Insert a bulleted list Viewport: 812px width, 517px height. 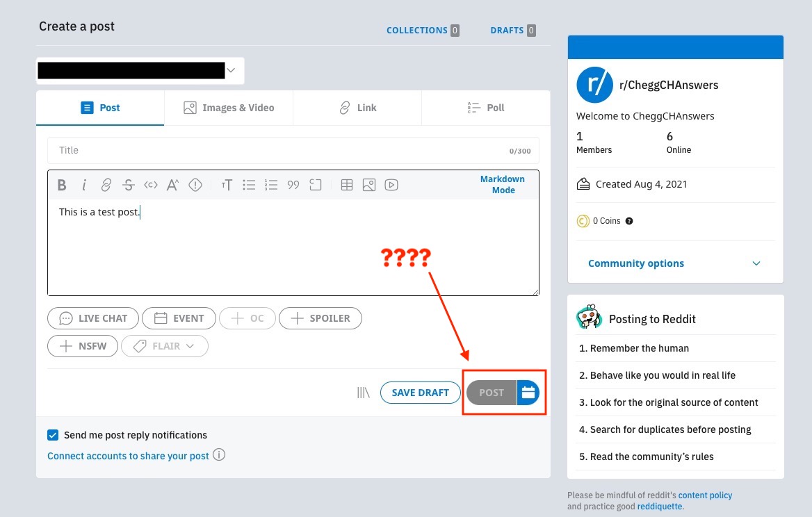[x=249, y=185]
